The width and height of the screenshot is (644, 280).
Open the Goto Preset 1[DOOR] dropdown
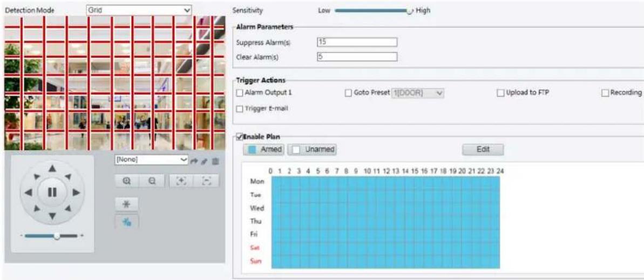coord(418,93)
